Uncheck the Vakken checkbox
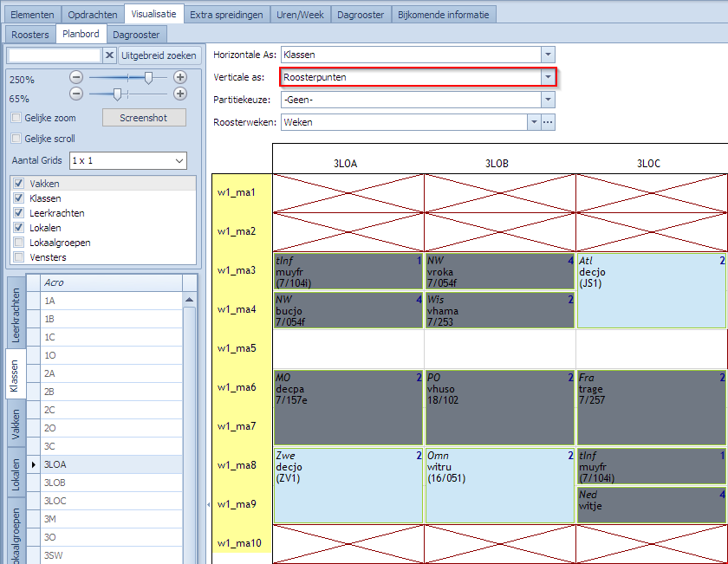The width and height of the screenshot is (728, 564). (x=18, y=184)
